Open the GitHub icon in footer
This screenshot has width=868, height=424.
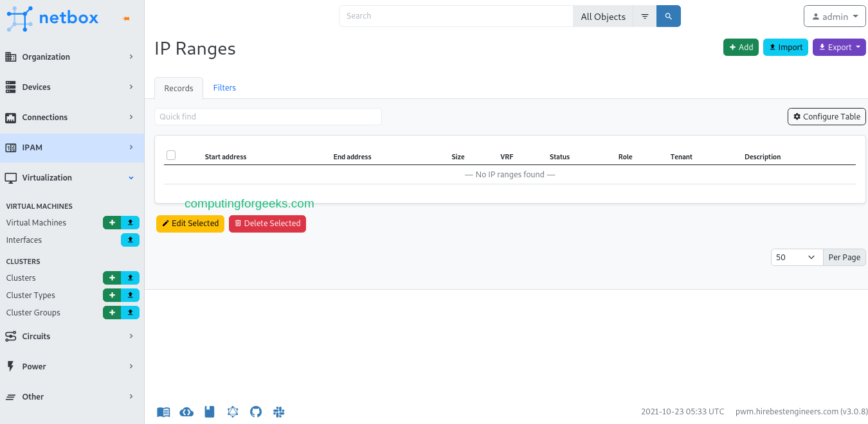point(256,412)
